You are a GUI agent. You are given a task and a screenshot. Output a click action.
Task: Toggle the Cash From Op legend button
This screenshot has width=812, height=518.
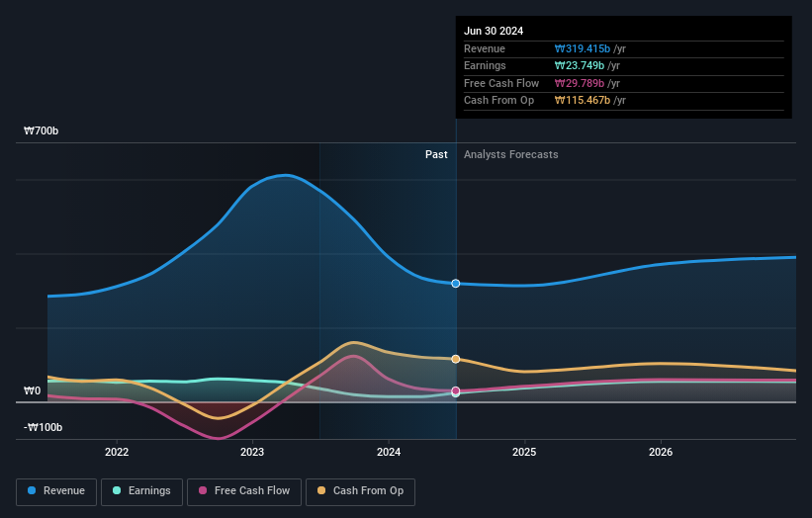[360, 491]
